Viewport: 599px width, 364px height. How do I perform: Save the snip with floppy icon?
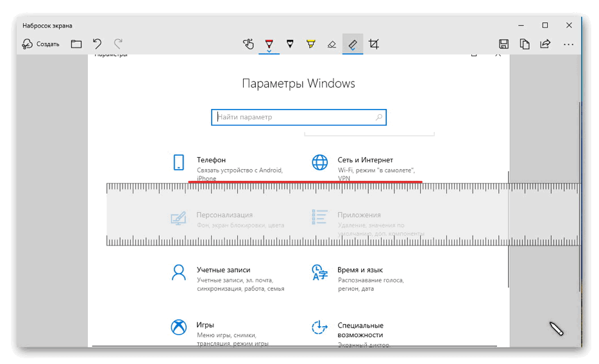point(503,44)
